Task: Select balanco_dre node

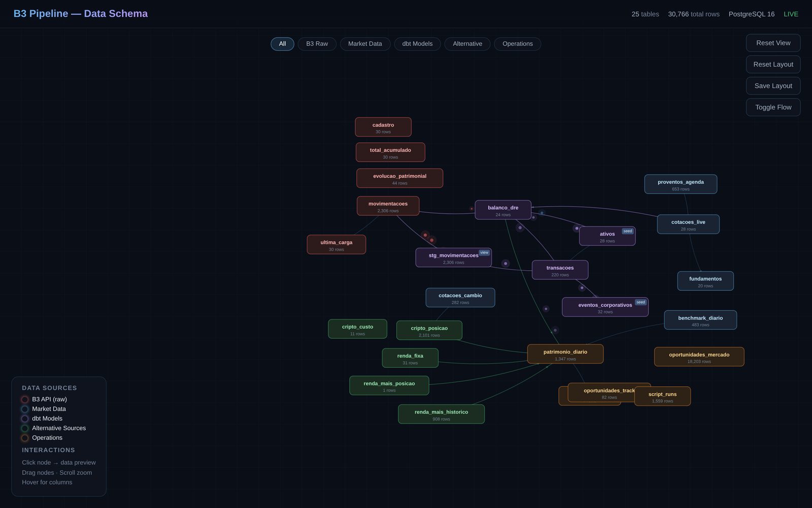Action: (503, 210)
